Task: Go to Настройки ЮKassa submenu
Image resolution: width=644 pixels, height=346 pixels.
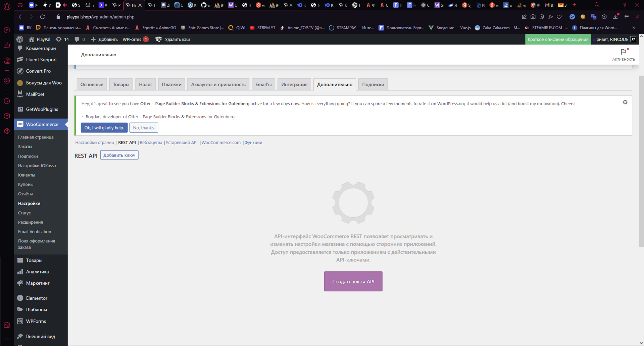Action: (x=37, y=166)
